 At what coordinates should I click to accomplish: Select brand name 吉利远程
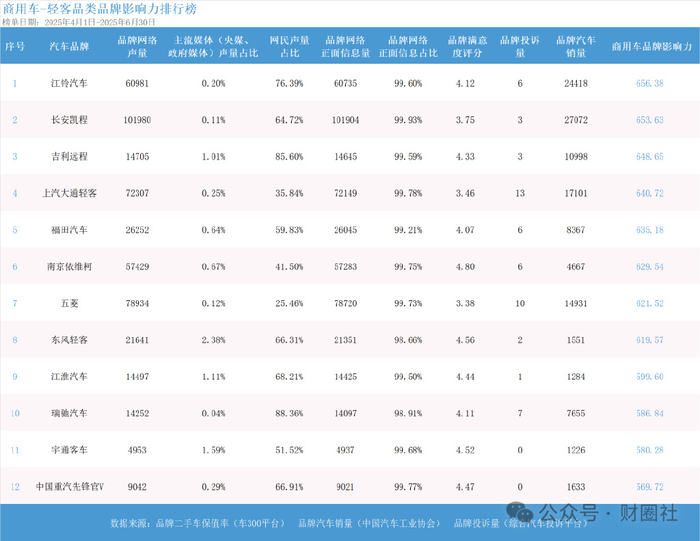click(69, 156)
